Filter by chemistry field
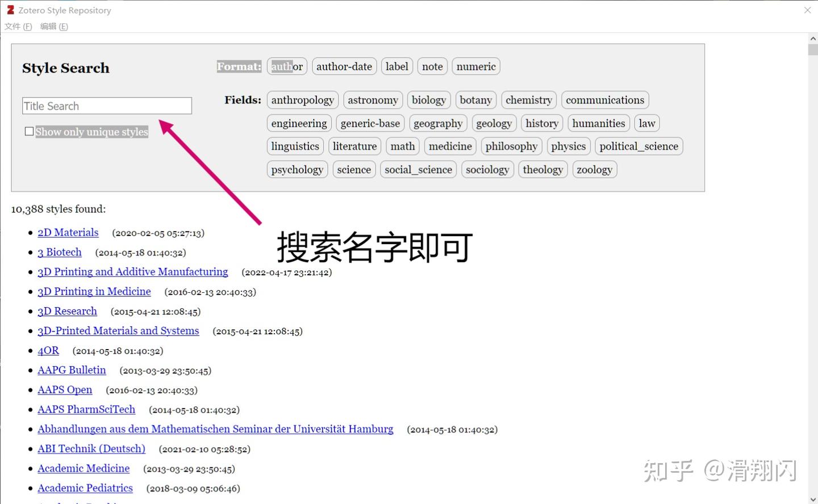Viewport: 818px width, 504px height. click(x=529, y=100)
